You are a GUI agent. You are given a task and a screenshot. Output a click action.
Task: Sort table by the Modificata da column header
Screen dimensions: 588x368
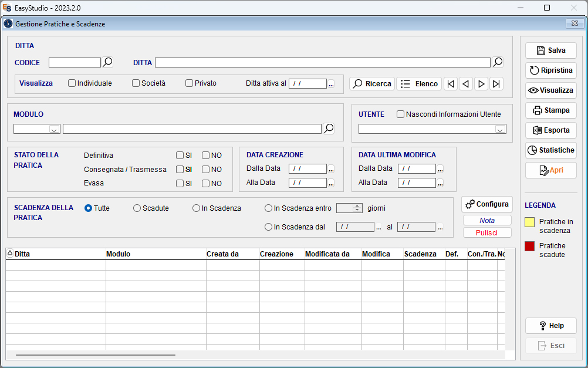[x=333, y=254]
